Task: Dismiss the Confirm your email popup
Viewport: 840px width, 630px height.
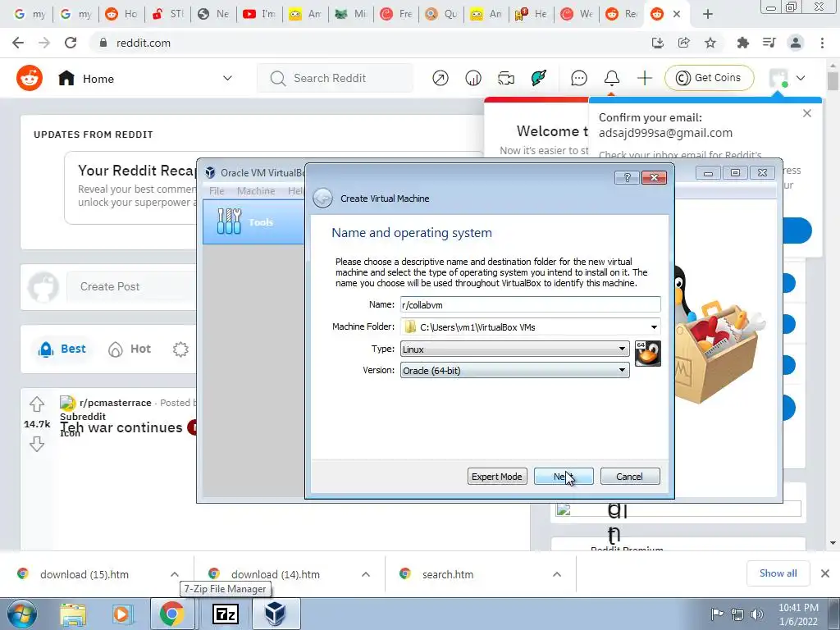Action: click(807, 113)
